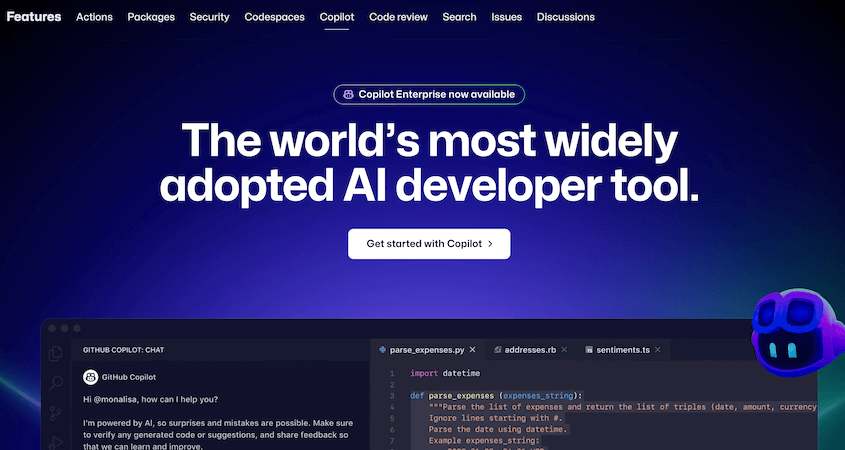Close the sentiments.ts tab
Screen dimensions: 845x450
(x=658, y=350)
